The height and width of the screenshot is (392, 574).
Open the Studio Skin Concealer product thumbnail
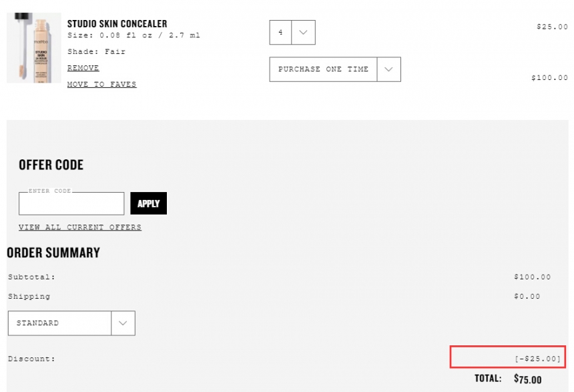[33, 48]
